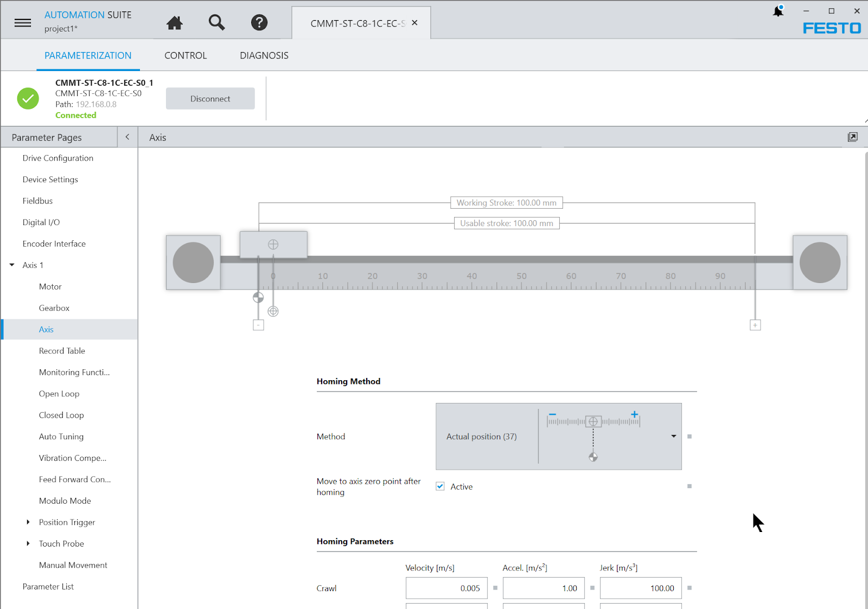Switch to the CONTROL tab
Image resolution: width=868 pixels, height=609 pixels.
(x=186, y=55)
